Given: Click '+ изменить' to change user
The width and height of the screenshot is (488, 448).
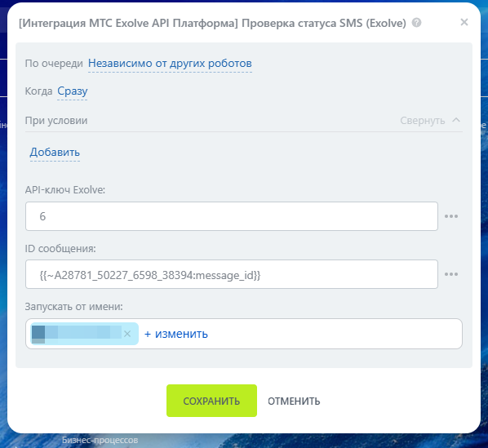Looking at the screenshot, I should [176, 334].
